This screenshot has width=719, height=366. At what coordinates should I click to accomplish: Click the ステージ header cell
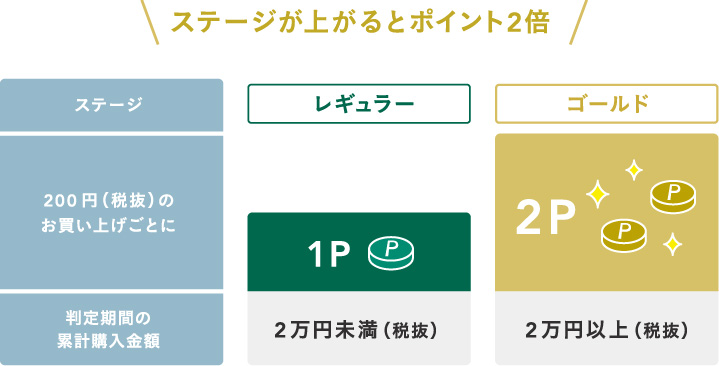111,105
